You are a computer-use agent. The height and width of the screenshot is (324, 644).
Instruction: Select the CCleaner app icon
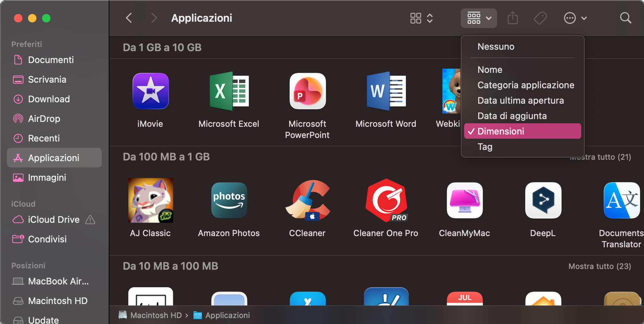coord(307,200)
